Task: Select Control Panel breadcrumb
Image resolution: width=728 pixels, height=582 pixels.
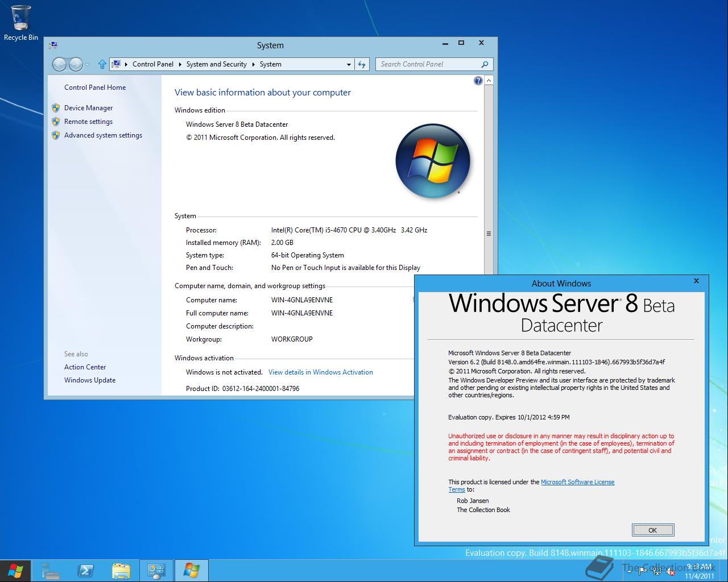Action: click(152, 64)
